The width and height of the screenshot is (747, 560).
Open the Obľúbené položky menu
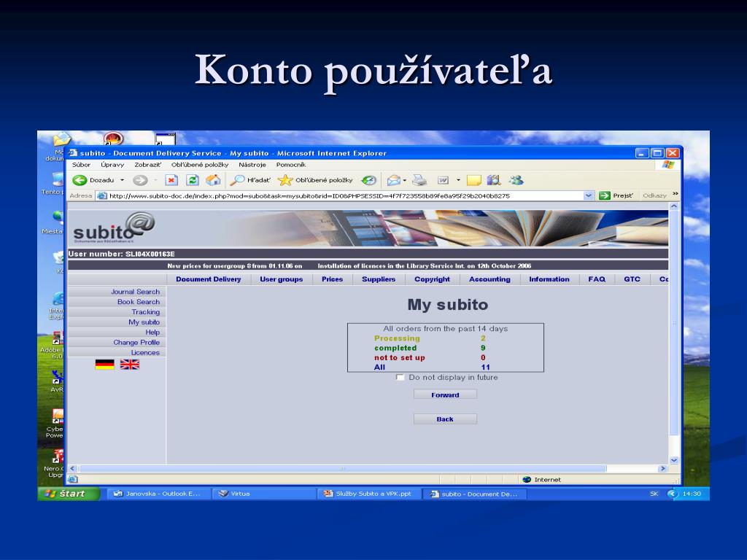pyautogui.click(x=200, y=165)
